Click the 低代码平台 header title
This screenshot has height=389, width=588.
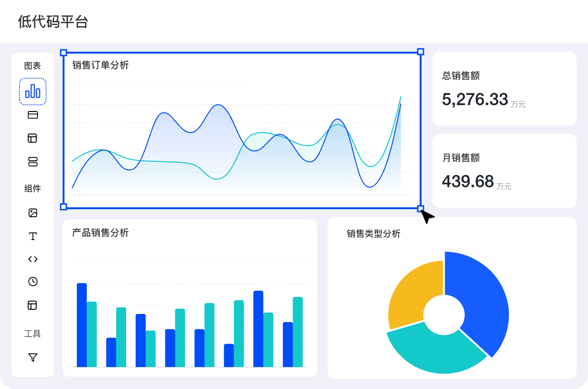[x=53, y=22]
